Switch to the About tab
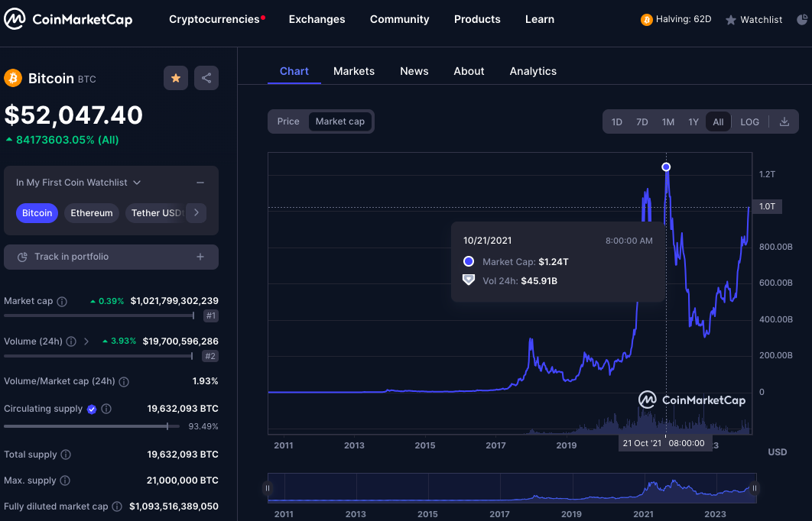Viewport: 812px width, 521px height. pos(469,71)
